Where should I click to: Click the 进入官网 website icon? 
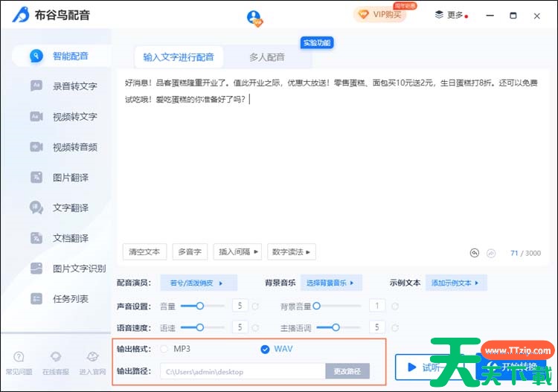pos(92,362)
